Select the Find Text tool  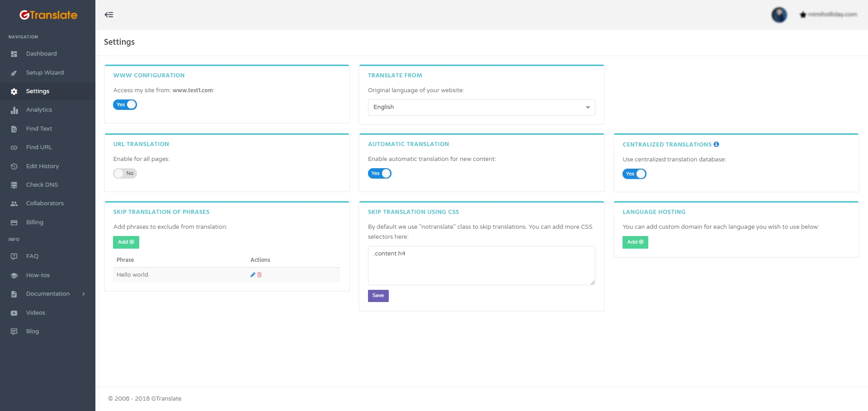coord(39,129)
